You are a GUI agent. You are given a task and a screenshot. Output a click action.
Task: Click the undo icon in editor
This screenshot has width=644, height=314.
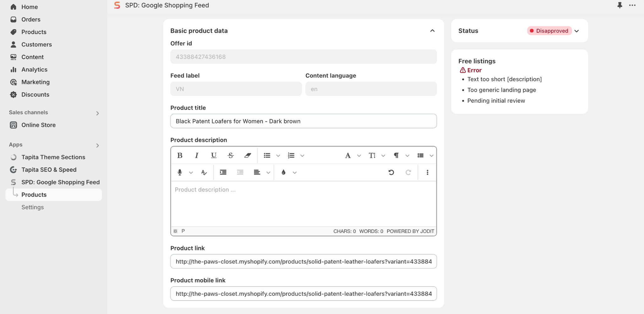click(x=391, y=172)
